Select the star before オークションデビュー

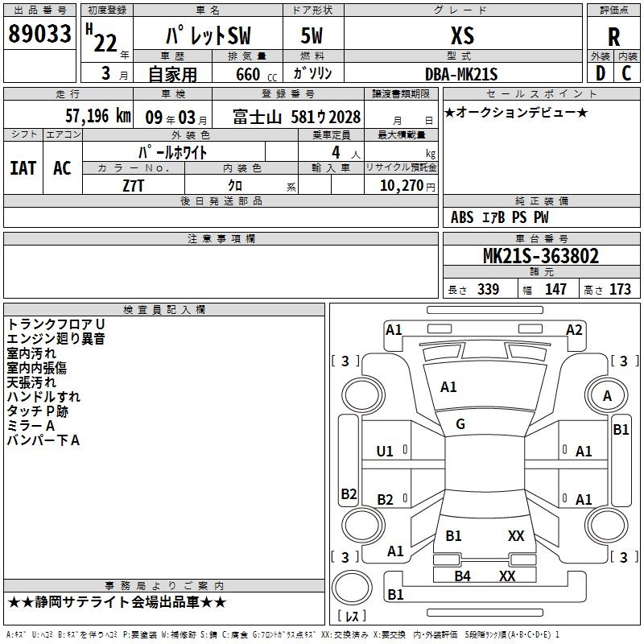(450, 112)
